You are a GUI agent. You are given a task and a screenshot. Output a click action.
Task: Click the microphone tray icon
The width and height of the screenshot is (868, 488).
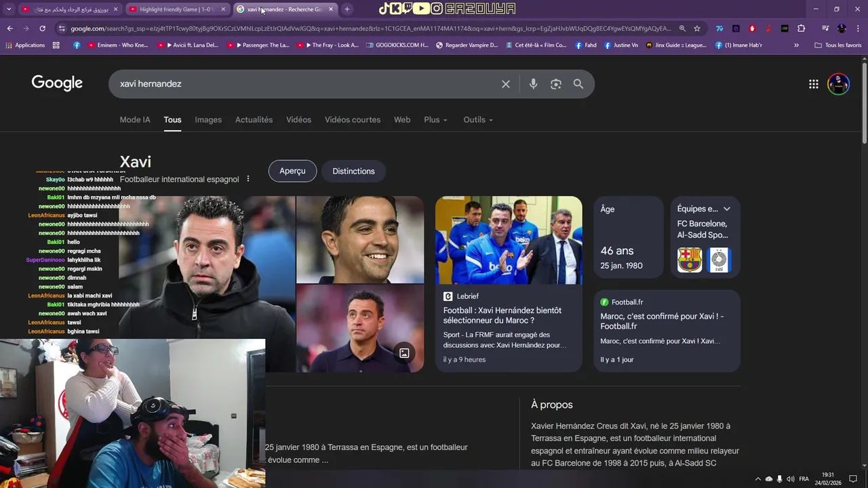780,479
